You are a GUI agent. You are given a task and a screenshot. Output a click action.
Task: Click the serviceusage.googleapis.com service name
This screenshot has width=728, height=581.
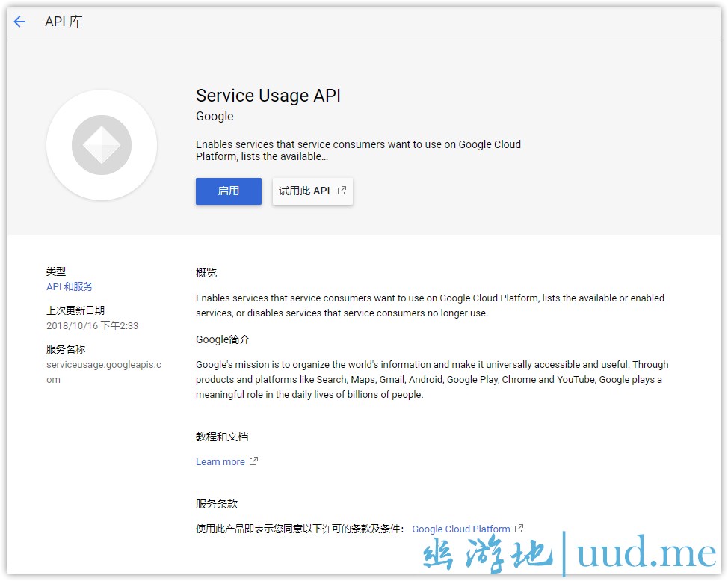[x=103, y=372]
